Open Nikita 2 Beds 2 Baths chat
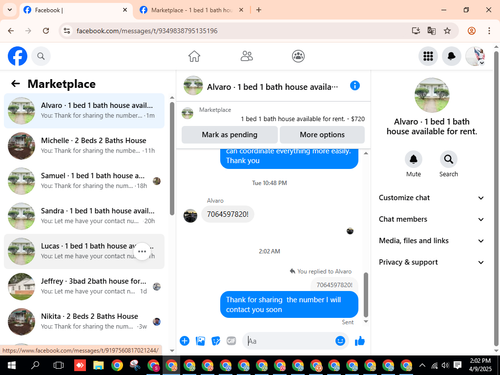 tap(84, 322)
